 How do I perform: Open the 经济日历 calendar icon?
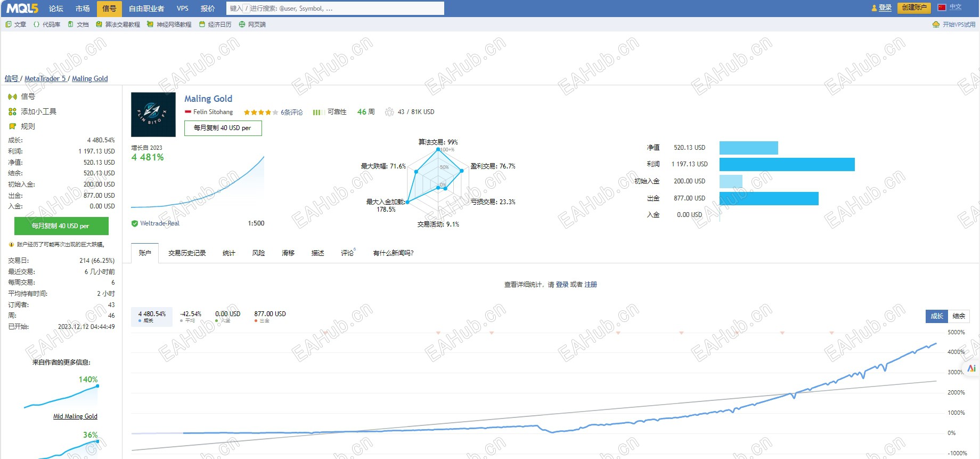202,25
